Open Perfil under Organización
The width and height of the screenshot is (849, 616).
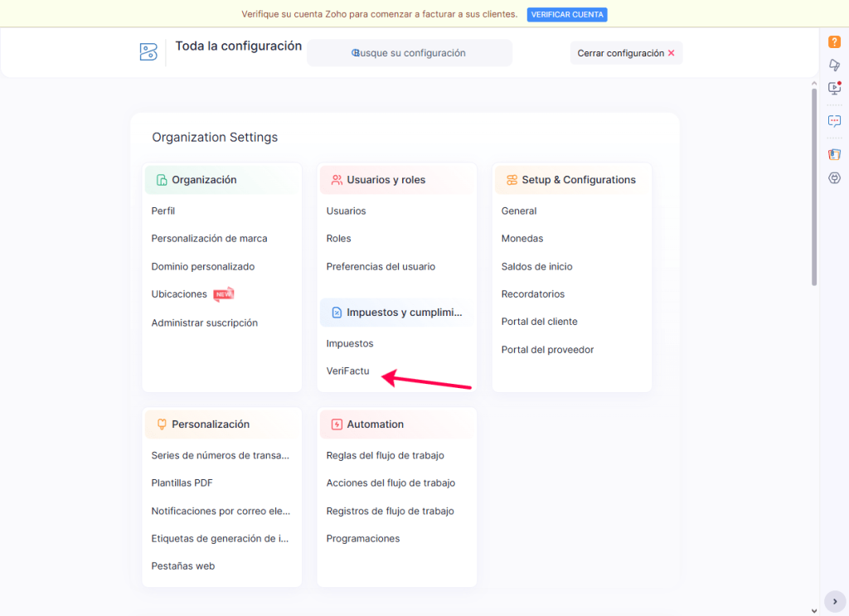[163, 211]
